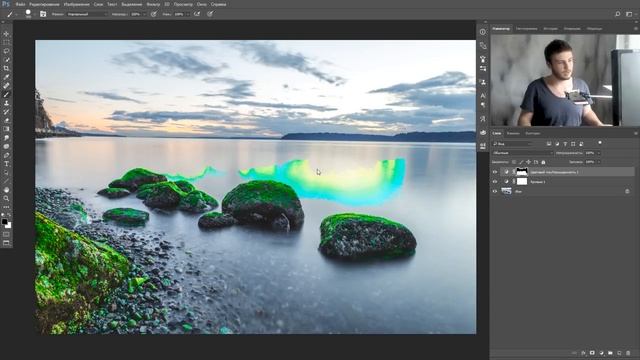
Task: Select the Eyedropper tool
Action: (6, 77)
